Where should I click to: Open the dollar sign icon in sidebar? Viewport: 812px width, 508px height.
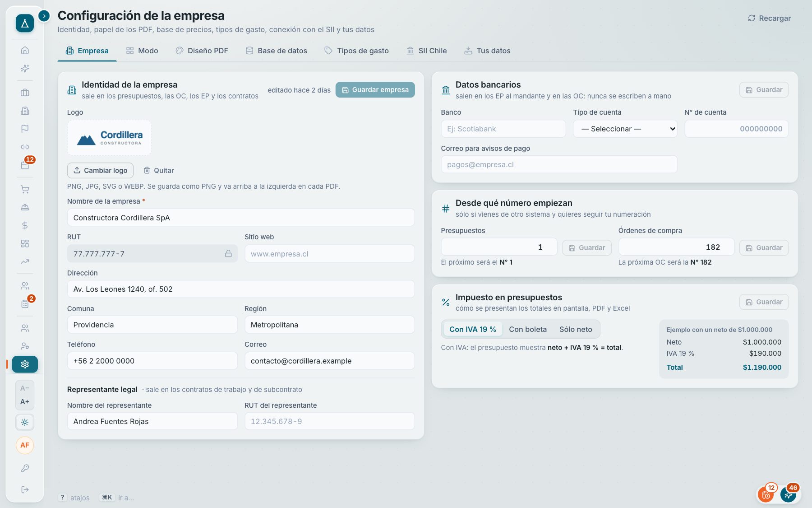coord(25,225)
